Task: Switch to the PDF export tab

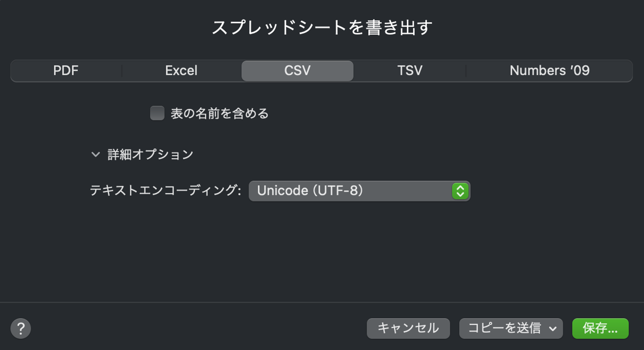Action: 66,71
